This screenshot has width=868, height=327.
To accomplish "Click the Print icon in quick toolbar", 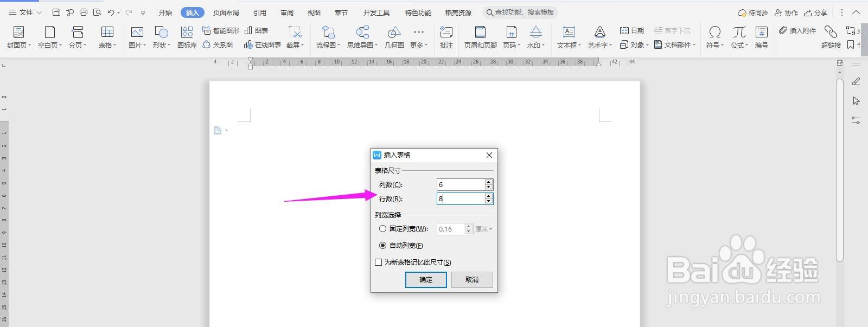I will [x=84, y=12].
